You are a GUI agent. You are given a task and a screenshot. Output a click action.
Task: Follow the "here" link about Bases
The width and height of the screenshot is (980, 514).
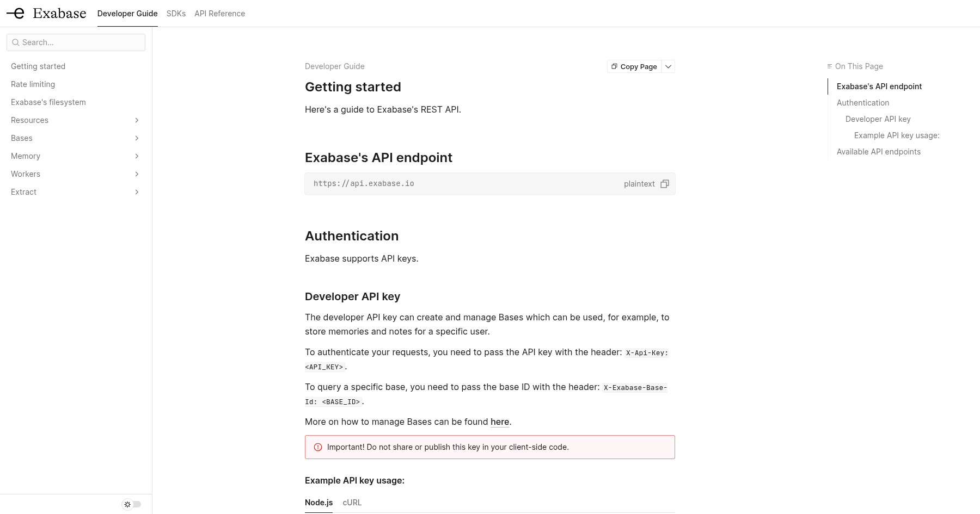(500, 422)
